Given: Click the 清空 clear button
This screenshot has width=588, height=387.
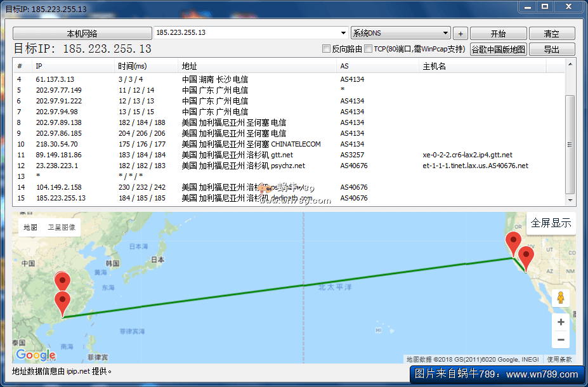Looking at the screenshot, I should tap(551, 34).
